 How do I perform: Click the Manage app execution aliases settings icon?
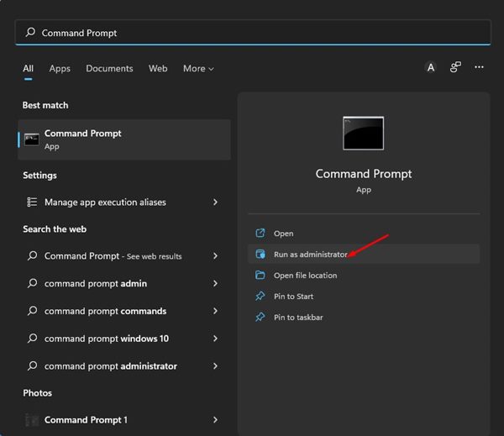coord(32,202)
